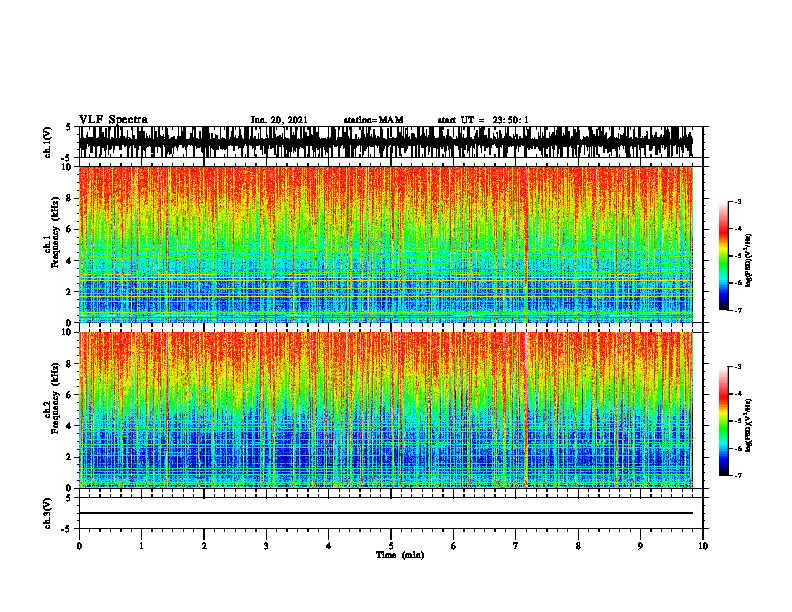792x612 pixels.
Task: Click the ch.1 "Frequency (kHz)" axis label
Action: 55,232
